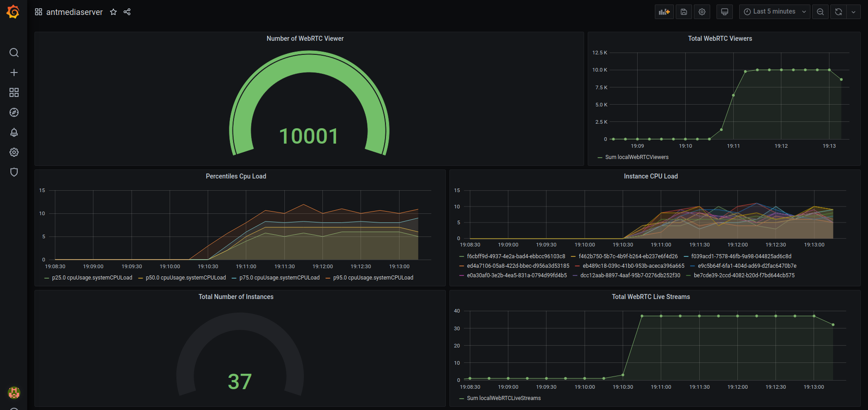Screen dimensions: 868x410
Task: Open Grafana home logo
Action: pyautogui.click(x=13, y=12)
